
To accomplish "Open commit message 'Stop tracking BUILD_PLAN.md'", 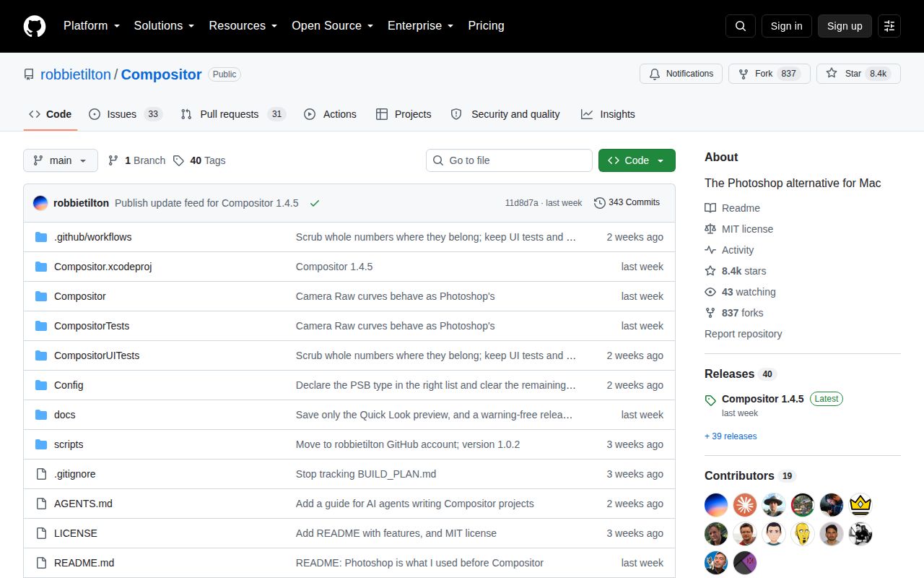I will pyautogui.click(x=366, y=474).
